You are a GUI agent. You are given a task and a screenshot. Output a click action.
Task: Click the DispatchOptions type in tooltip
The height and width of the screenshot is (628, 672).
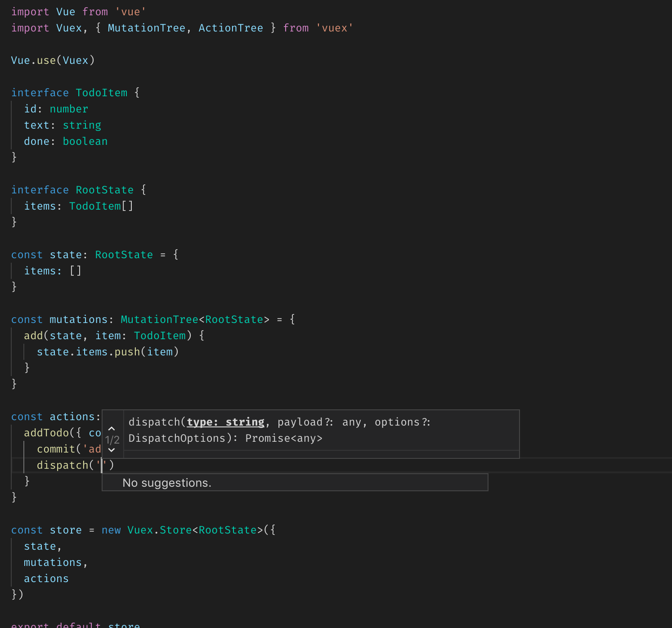point(177,438)
